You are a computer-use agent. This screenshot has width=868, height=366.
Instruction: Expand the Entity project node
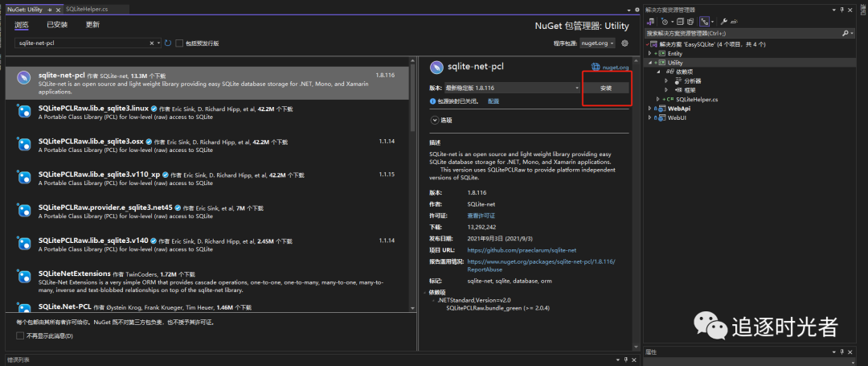[x=651, y=53]
